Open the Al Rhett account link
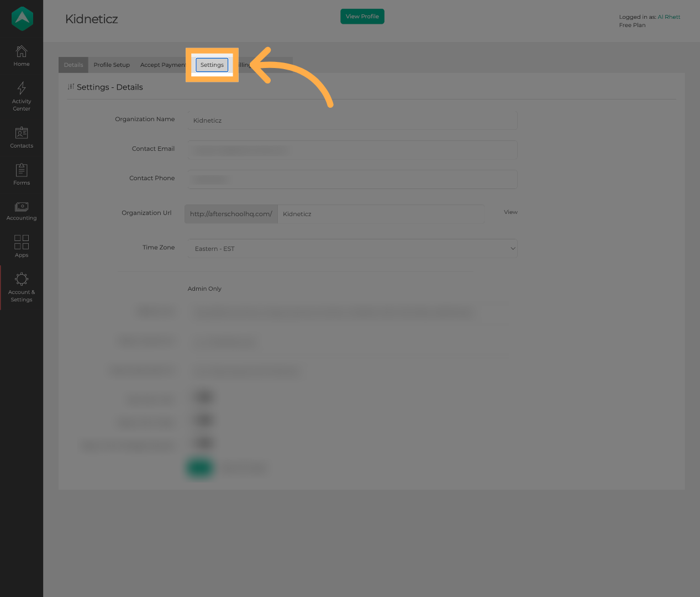The width and height of the screenshot is (700, 597). (x=669, y=17)
